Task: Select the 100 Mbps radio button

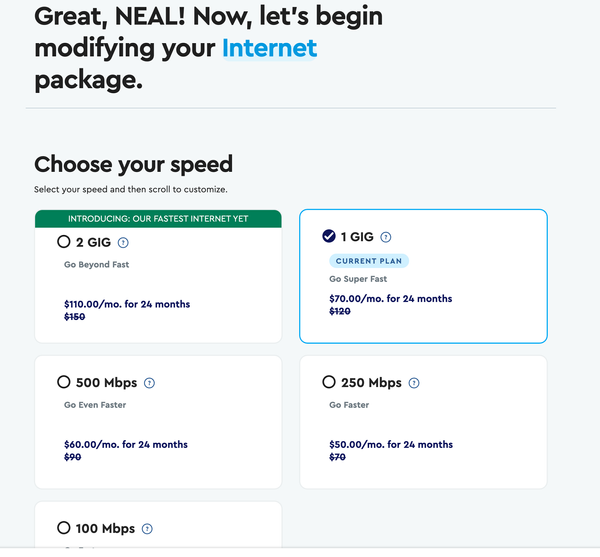Action: (x=64, y=528)
